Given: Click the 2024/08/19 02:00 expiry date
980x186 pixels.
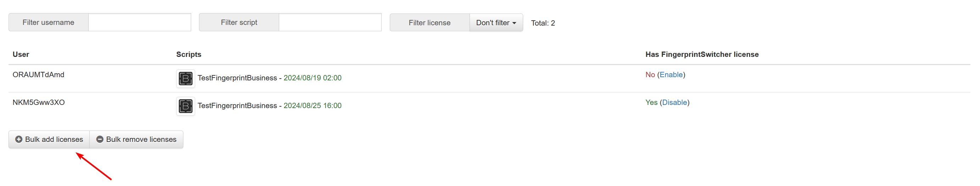Looking at the screenshot, I should (x=312, y=78).
